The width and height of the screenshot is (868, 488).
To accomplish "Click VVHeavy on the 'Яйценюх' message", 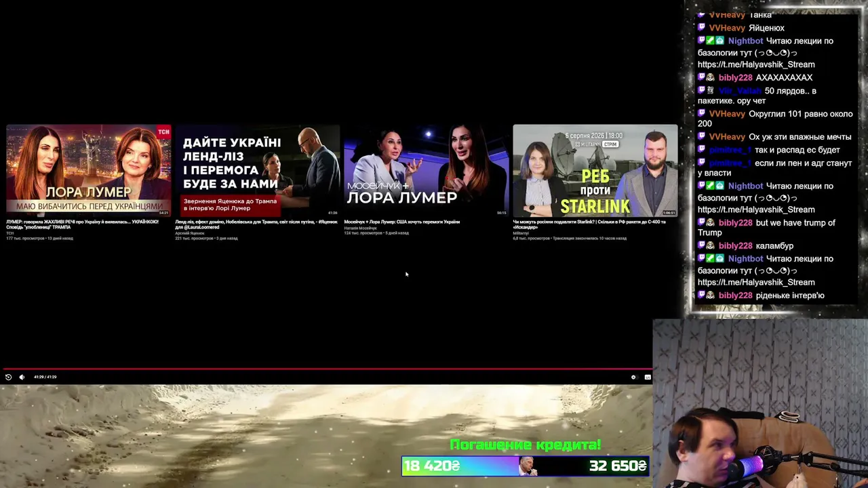I will (727, 28).
